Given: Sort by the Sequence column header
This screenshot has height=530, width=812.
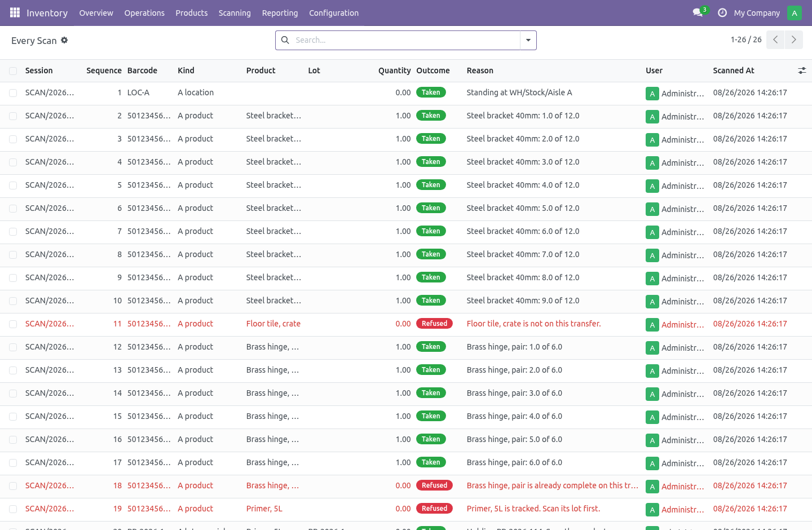Looking at the screenshot, I should (104, 70).
